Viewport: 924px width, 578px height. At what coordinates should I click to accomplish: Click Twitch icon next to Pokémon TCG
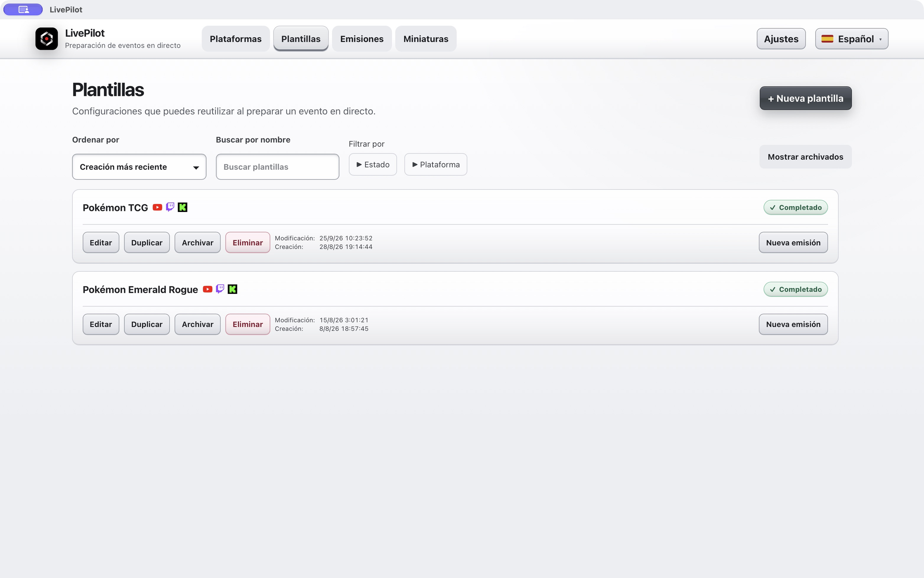click(x=170, y=207)
